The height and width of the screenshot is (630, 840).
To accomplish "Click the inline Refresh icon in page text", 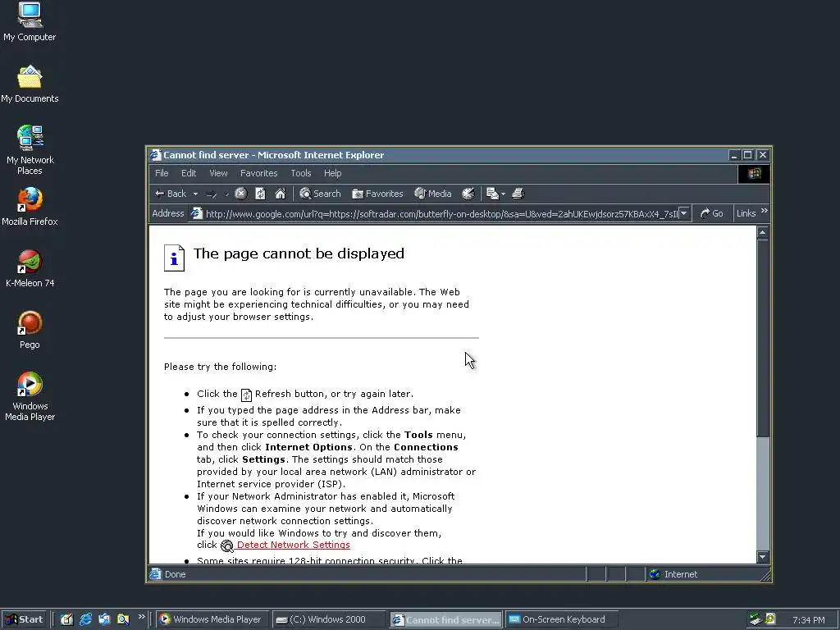I will pos(246,395).
